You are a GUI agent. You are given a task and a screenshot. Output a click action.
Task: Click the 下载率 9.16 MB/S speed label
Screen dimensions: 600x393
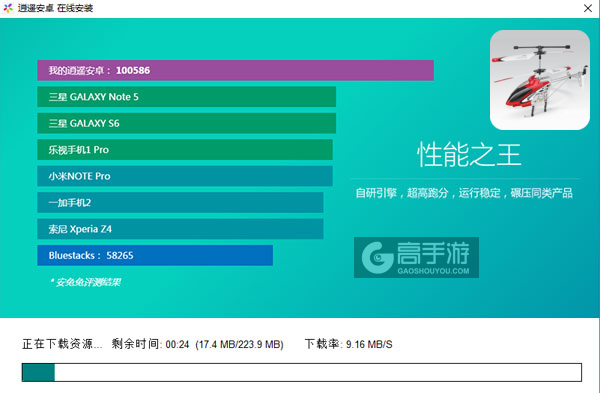349,344
